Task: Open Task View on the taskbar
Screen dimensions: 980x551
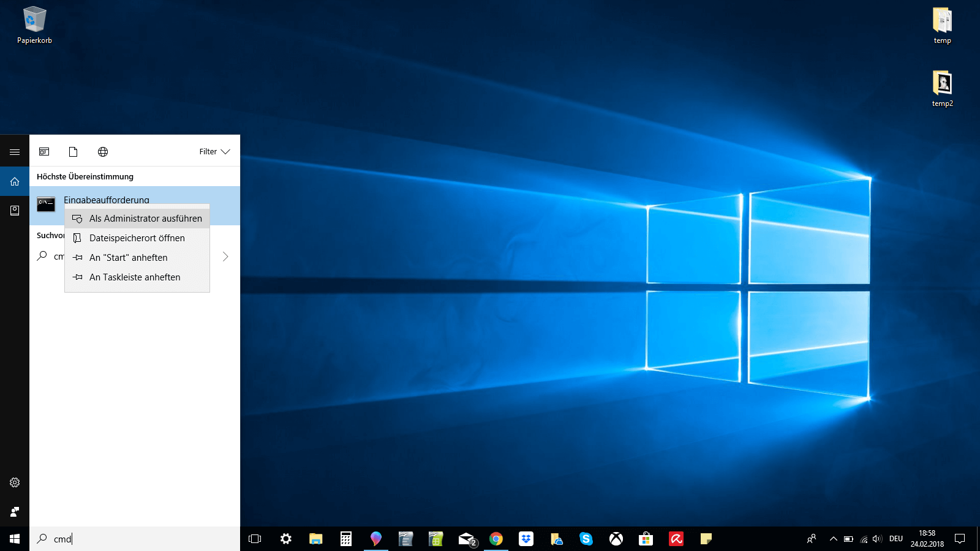Action: click(255, 539)
